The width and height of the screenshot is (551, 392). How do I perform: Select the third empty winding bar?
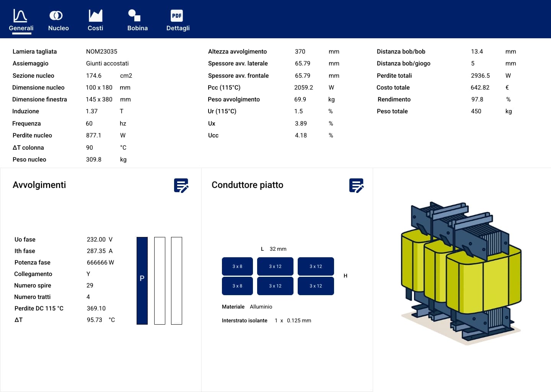coord(176,281)
